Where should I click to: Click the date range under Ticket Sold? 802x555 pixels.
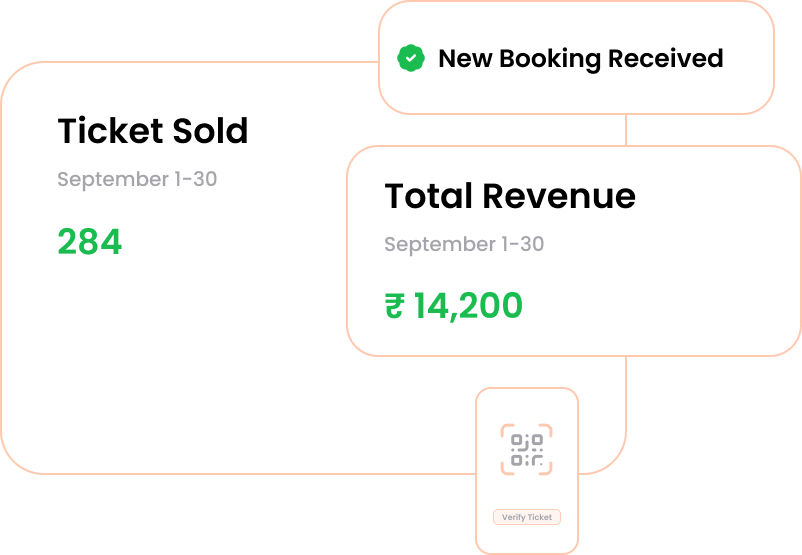pyautogui.click(x=137, y=180)
